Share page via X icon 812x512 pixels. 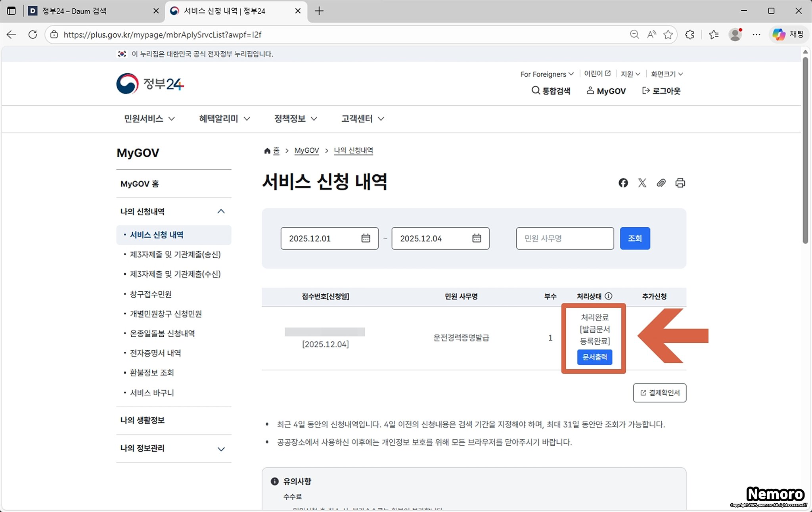pyautogui.click(x=642, y=183)
